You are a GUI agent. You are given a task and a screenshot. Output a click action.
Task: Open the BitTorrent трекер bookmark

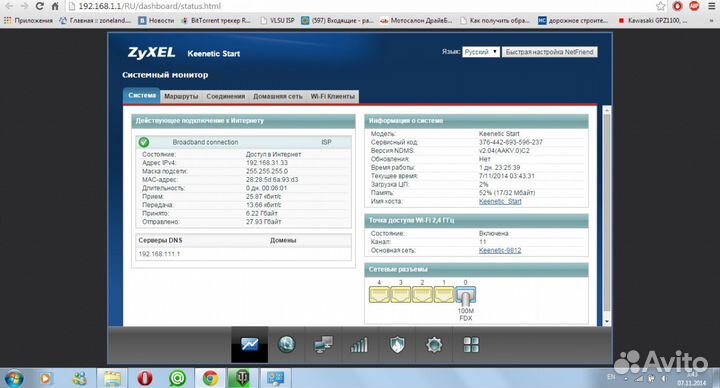coord(216,20)
